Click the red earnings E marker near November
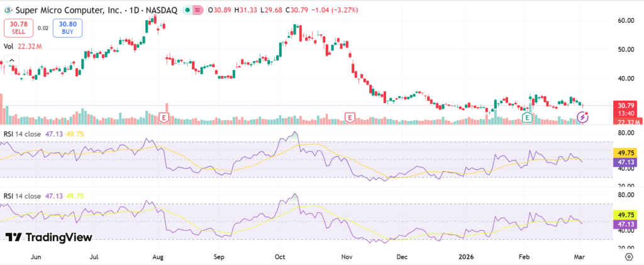 (350, 118)
